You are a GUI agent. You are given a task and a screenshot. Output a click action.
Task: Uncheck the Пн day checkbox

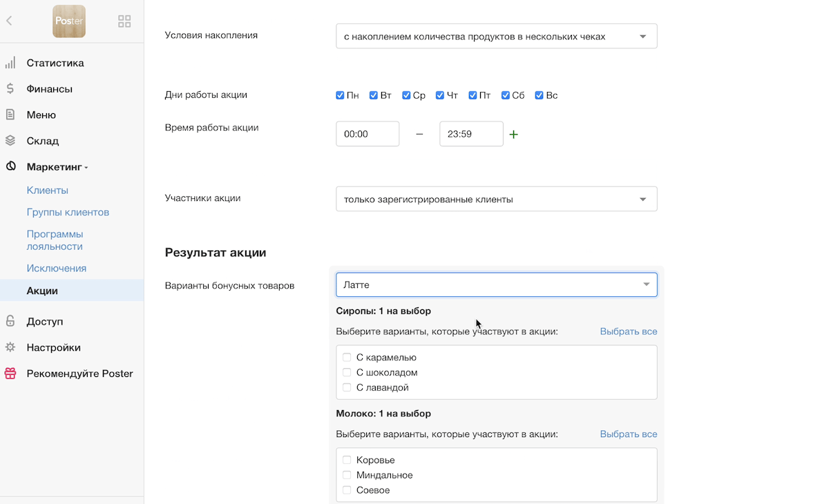tap(340, 95)
